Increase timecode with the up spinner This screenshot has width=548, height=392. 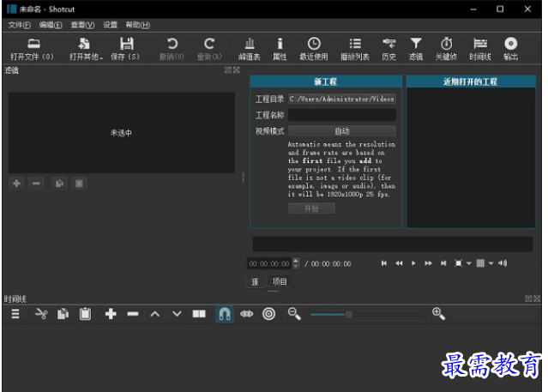click(x=296, y=261)
